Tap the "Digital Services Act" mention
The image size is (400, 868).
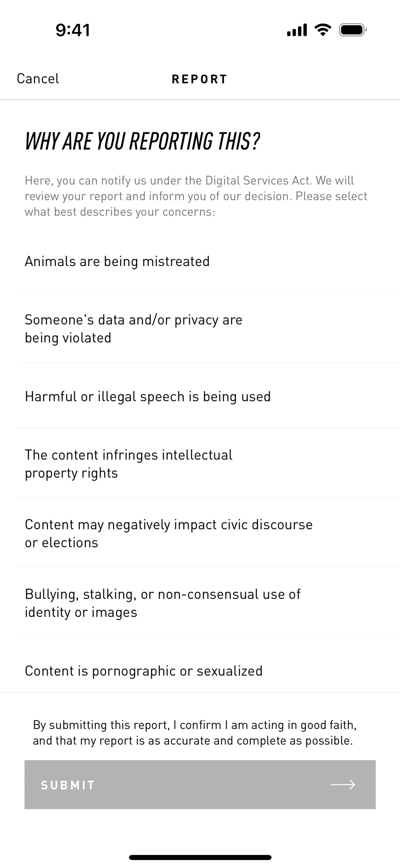(x=258, y=181)
